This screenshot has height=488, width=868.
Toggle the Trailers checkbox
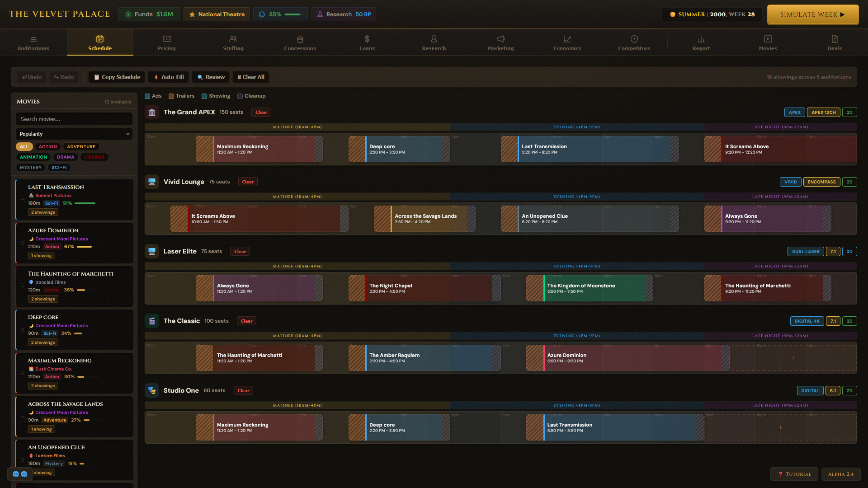point(171,96)
